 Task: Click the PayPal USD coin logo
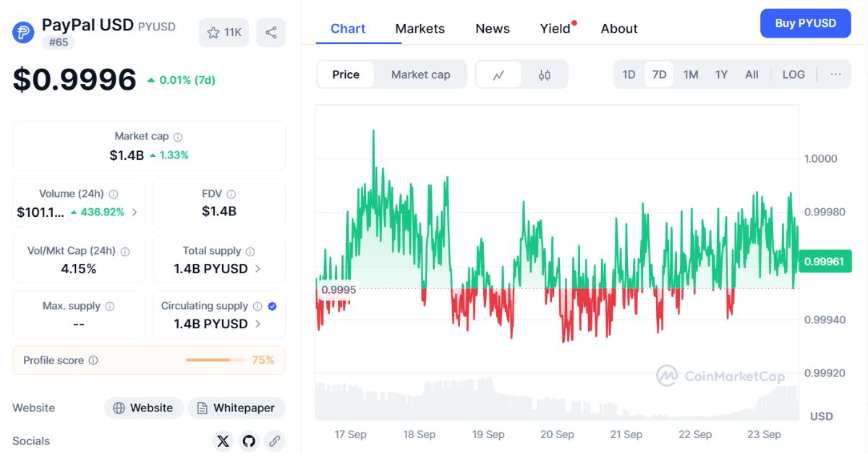click(x=23, y=33)
